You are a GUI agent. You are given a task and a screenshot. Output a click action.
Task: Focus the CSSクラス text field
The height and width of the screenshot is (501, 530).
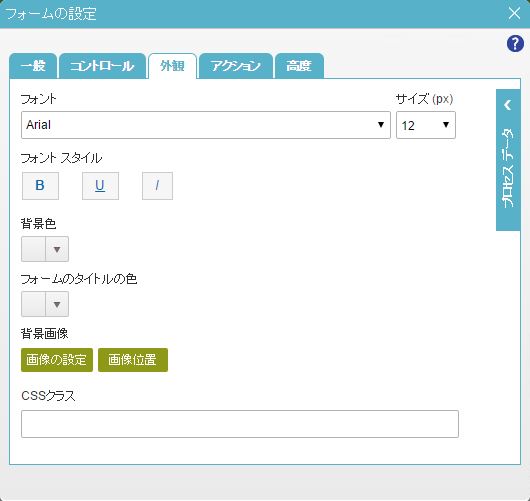(x=240, y=424)
